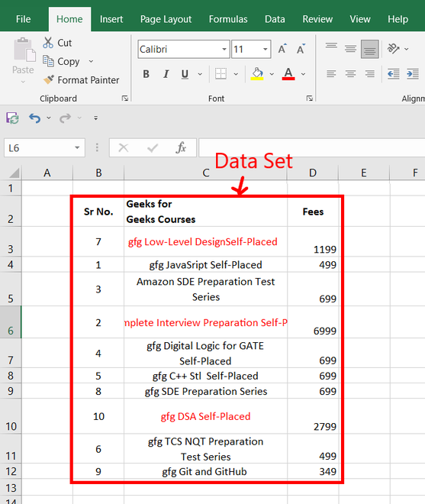Apply the Borders icon
This screenshot has width=425, height=504.
coord(221,74)
